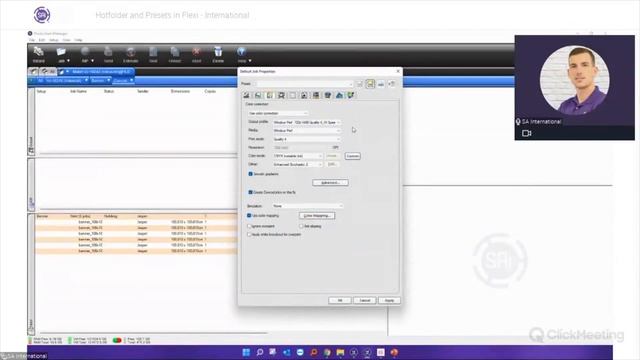This screenshot has width=640, height=360.
Task: Select the Banner setup row in job list
Action: [136, 216]
